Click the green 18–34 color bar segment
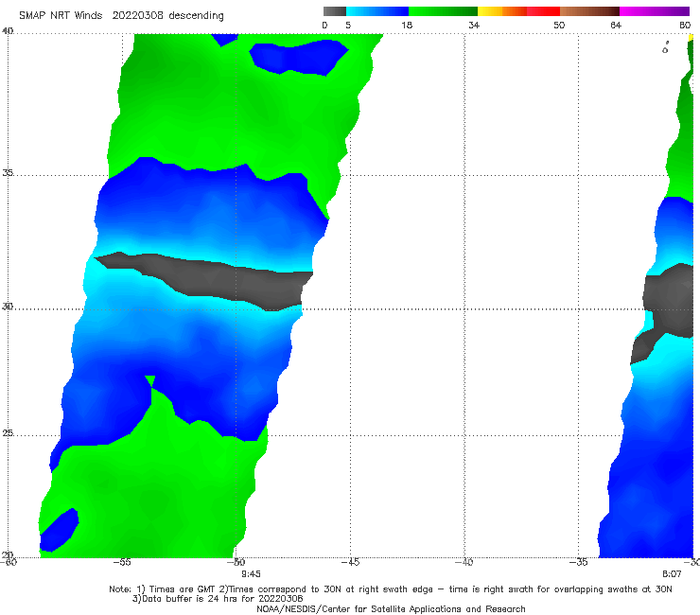 [x=443, y=11]
